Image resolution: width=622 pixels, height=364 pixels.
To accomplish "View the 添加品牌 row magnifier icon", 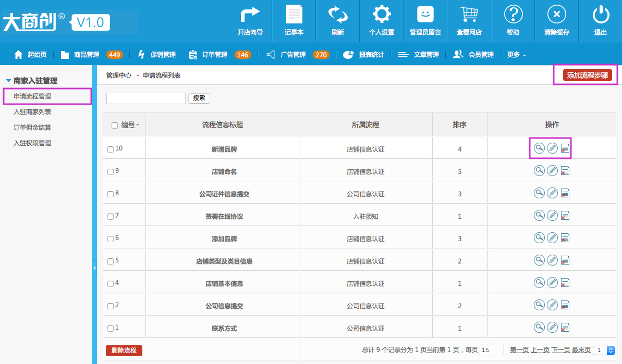I will [x=539, y=237].
